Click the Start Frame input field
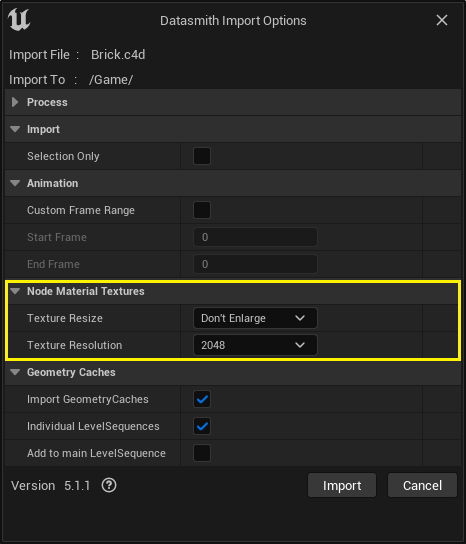Screen dimensions: 466x544 point(255,237)
